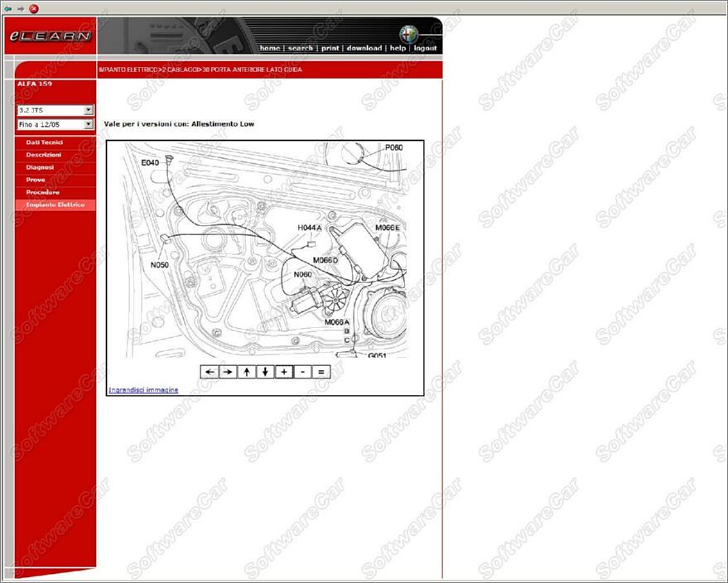Select Diagnosi from the sidebar menu
This screenshot has width=728, height=583.
coord(40,167)
